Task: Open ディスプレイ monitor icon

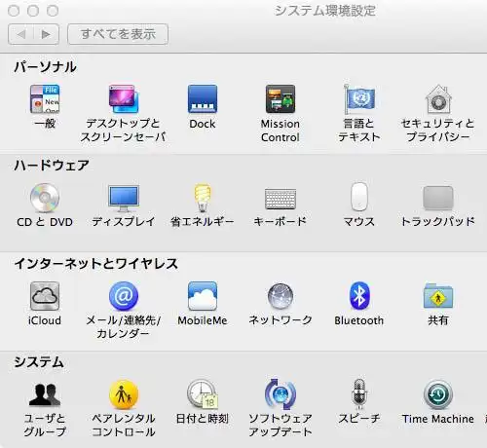Action: click(124, 198)
